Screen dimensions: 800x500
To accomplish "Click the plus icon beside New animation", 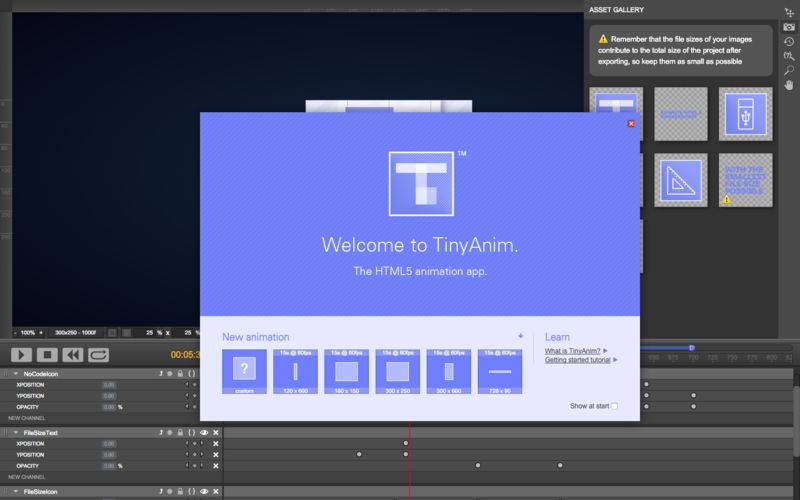I will [x=520, y=336].
